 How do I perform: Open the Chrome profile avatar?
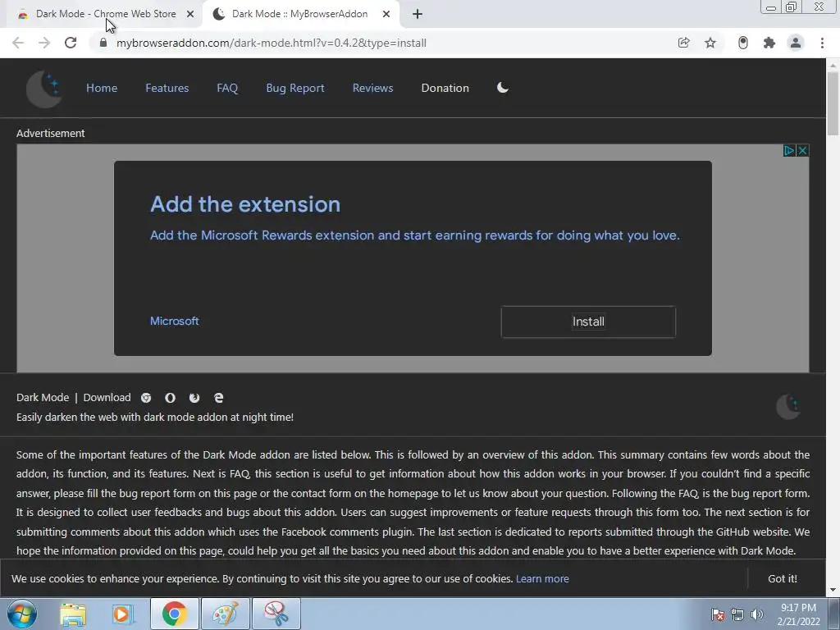(x=796, y=43)
